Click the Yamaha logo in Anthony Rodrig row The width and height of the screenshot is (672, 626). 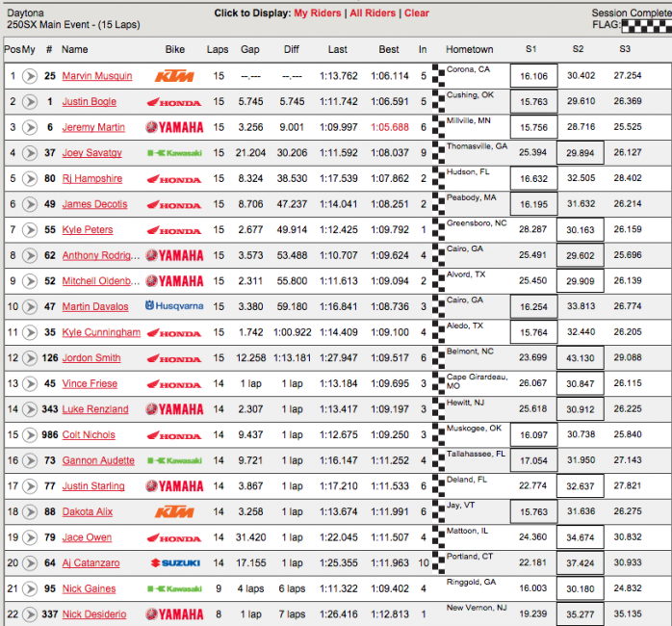click(x=174, y=255)
